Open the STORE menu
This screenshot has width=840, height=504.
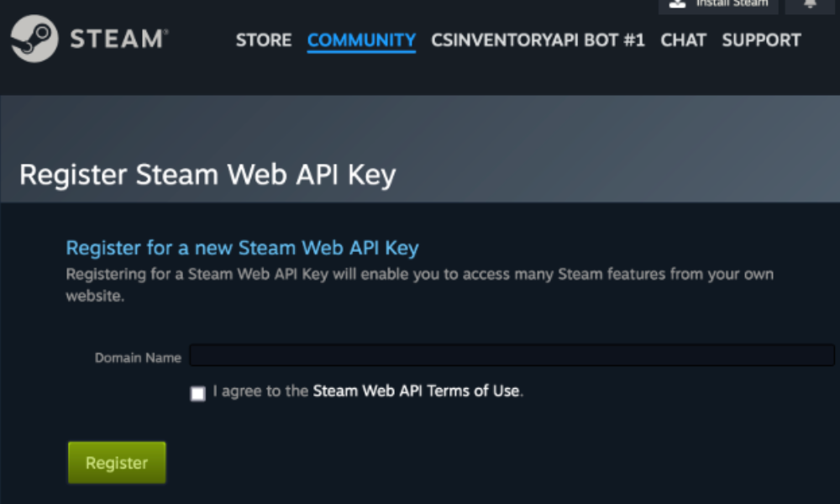tap(263, 40)
